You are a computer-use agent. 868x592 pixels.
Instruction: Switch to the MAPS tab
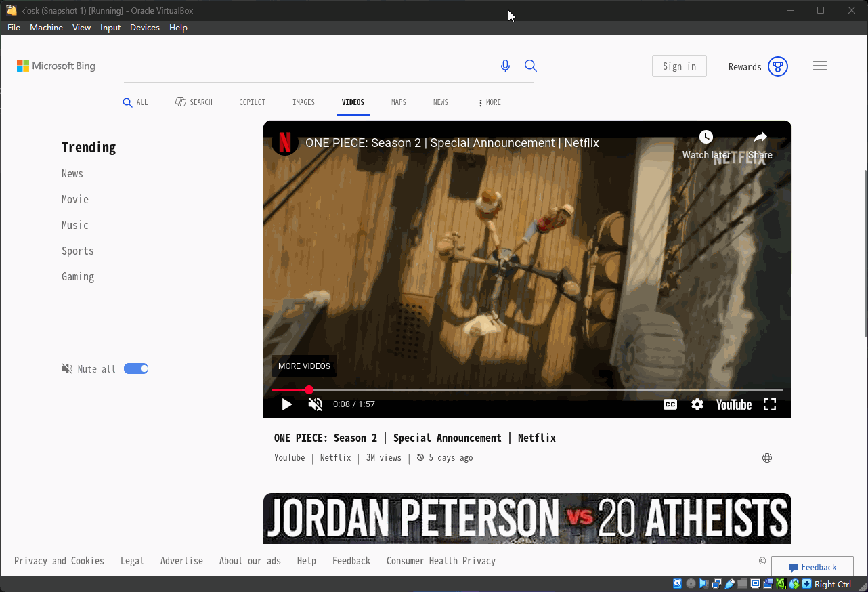tap(399, 102)
